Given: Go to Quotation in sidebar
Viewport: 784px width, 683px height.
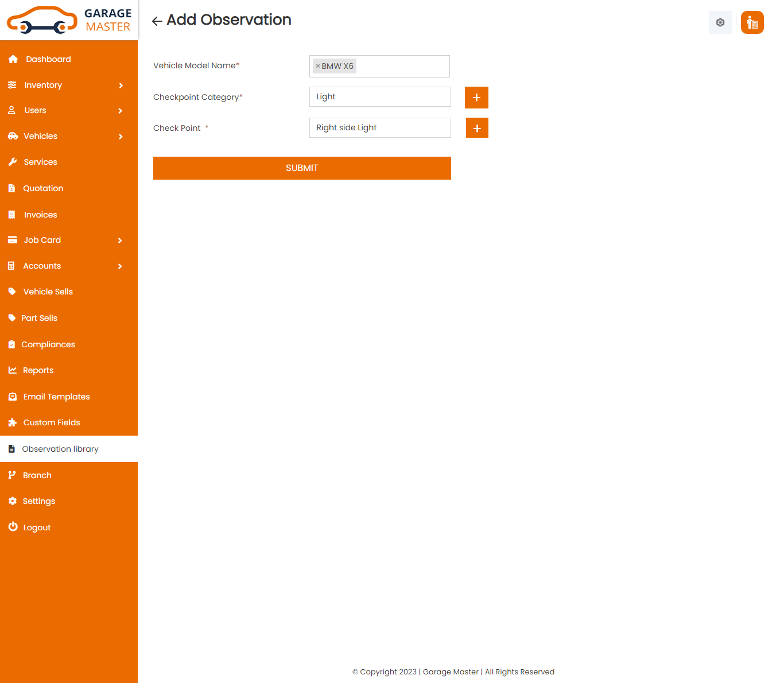Looking at the screenshot, I should coord(43,188).
